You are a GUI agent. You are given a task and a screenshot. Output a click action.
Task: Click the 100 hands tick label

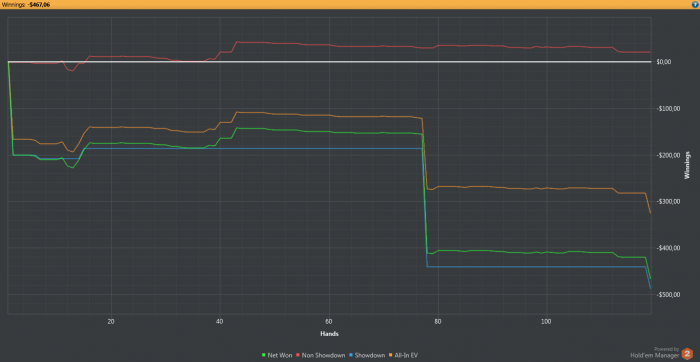(x=546, y=321)
